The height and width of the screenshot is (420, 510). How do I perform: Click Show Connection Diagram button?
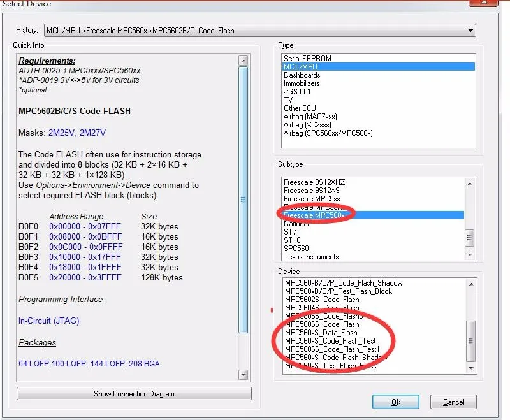tap(134, 394)
